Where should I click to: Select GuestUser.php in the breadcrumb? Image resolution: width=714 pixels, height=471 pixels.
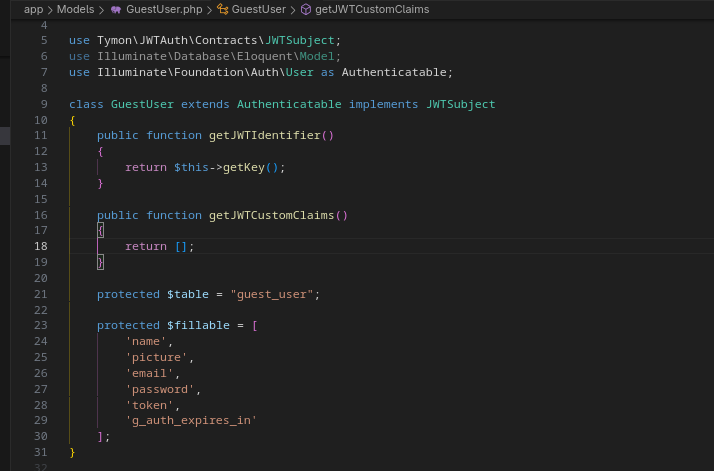point(164,9)
